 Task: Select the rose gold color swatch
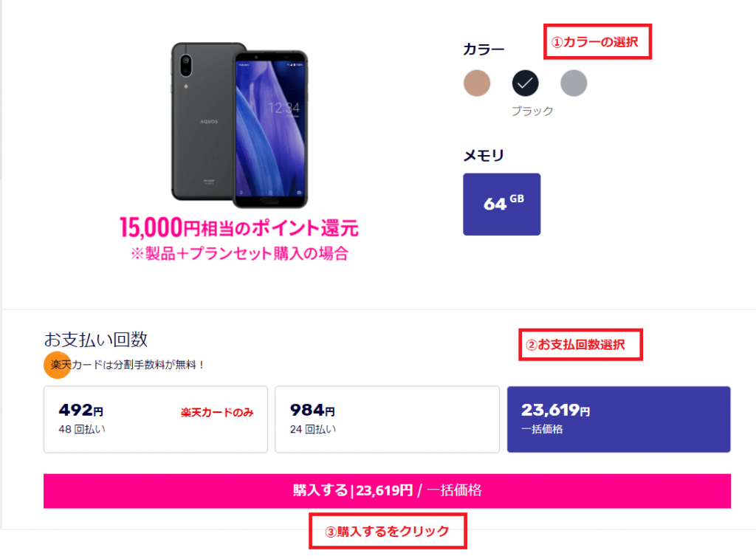tap(477, 83)
